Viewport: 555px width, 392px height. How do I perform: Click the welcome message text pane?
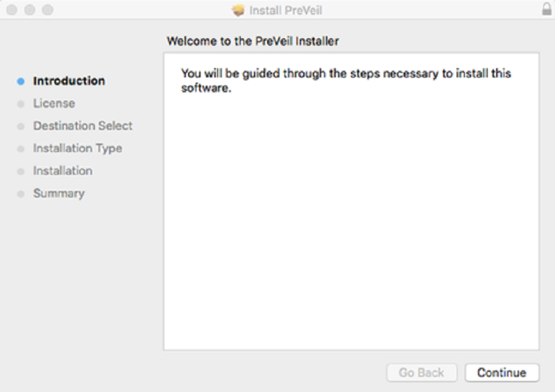pos(352,201)
